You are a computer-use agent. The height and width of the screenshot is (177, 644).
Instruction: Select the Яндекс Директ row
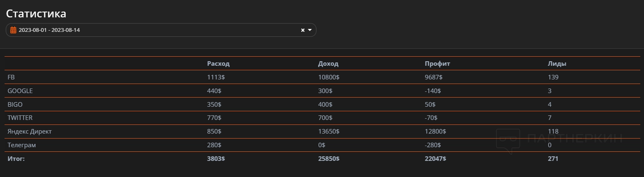pos(29,132)
